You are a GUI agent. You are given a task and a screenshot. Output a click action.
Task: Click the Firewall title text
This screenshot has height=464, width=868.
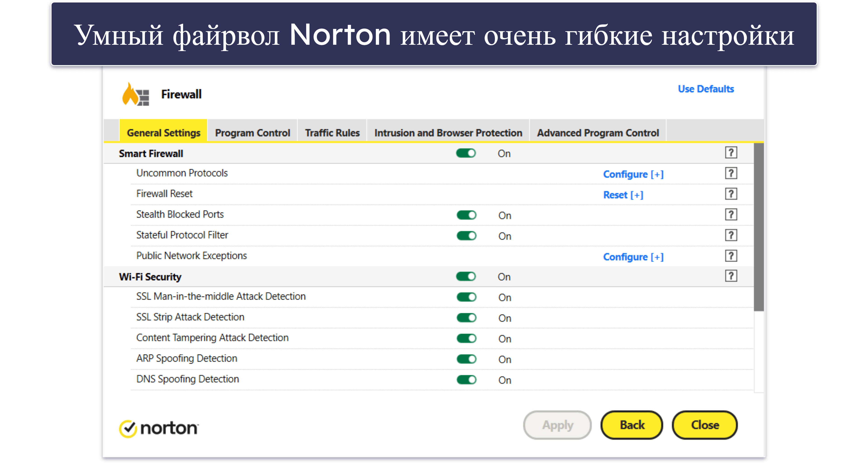pyautogui.click(x=181, y=94)
